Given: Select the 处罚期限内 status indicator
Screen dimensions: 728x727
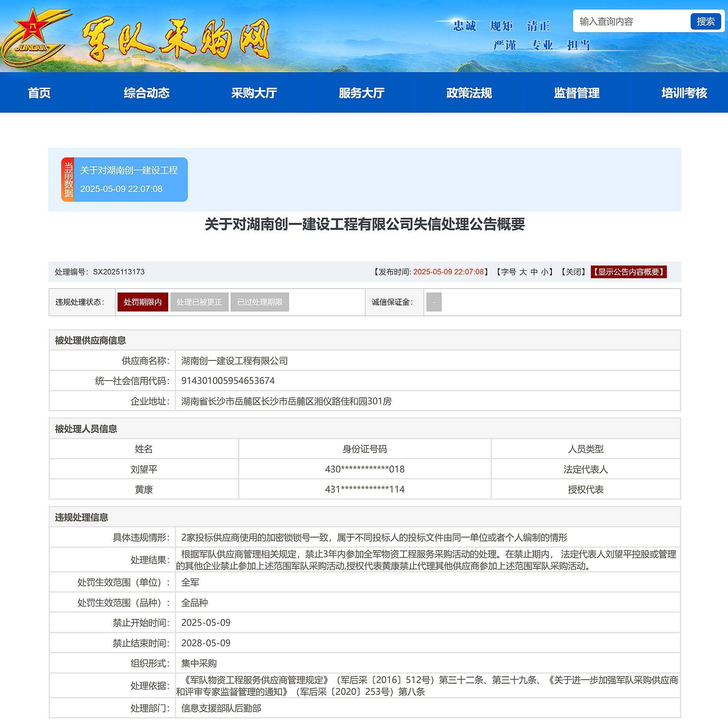Looking at the screenshot, I should tap(143, 302).
